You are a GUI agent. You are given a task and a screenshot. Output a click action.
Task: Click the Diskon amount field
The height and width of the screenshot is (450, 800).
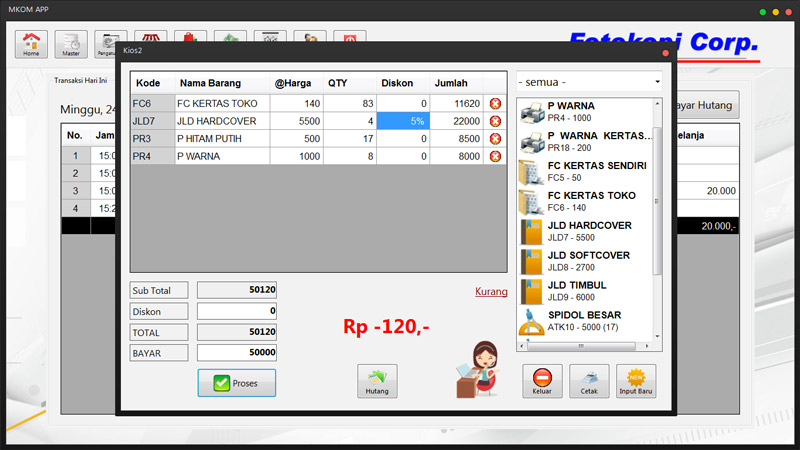point(237,311)
